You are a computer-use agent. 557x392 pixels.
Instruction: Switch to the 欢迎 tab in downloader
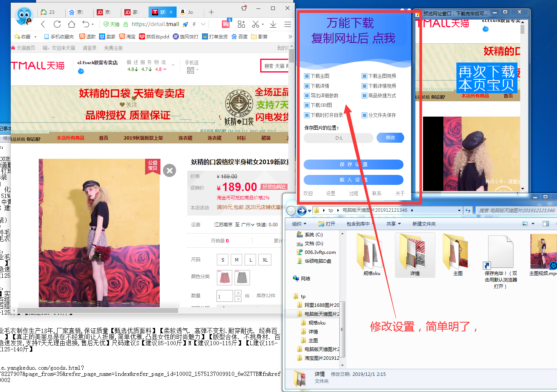click(x=308, y=193)
